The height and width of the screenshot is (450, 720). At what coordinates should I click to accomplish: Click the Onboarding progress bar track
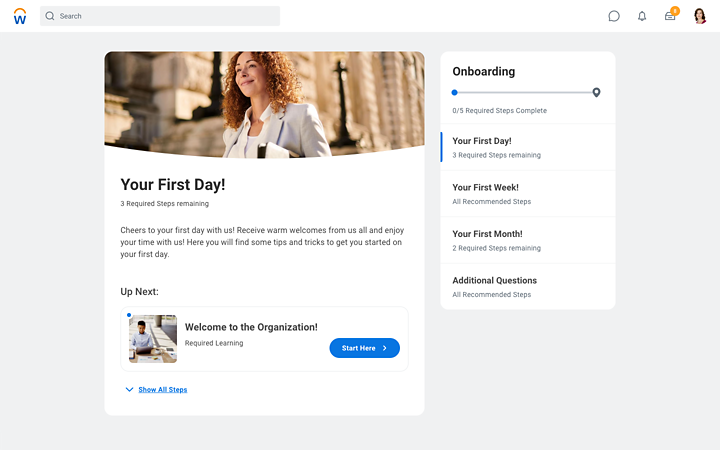click(x=524, y=93)
